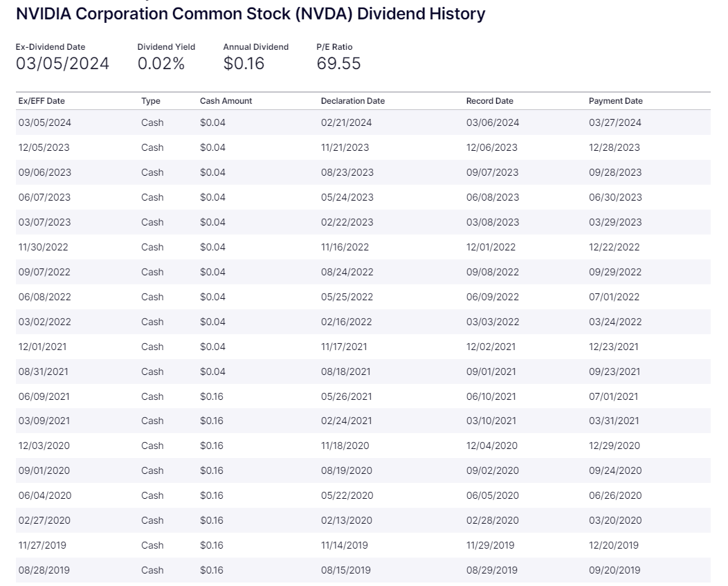
Task: Select payment date 07/01/2022
Action: 615,297
